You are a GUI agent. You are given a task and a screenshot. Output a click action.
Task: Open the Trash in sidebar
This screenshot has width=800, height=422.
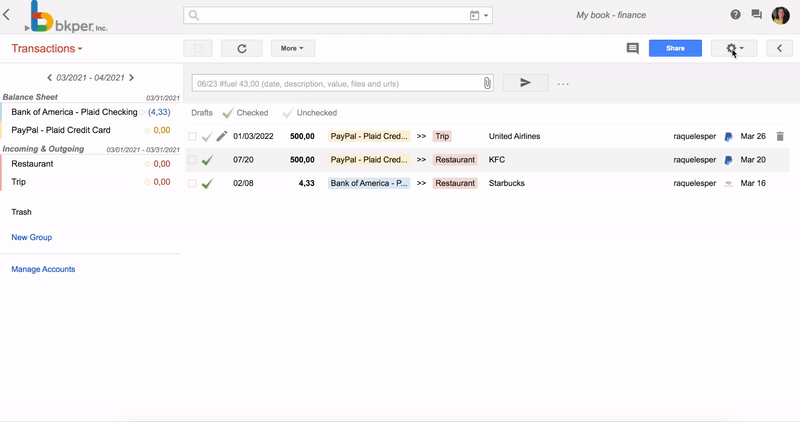(21, 212)
